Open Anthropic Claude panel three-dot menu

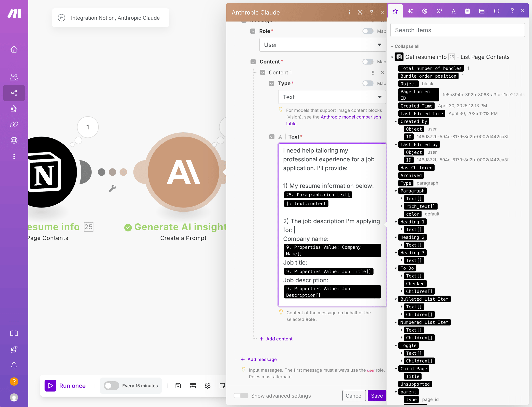349,12
